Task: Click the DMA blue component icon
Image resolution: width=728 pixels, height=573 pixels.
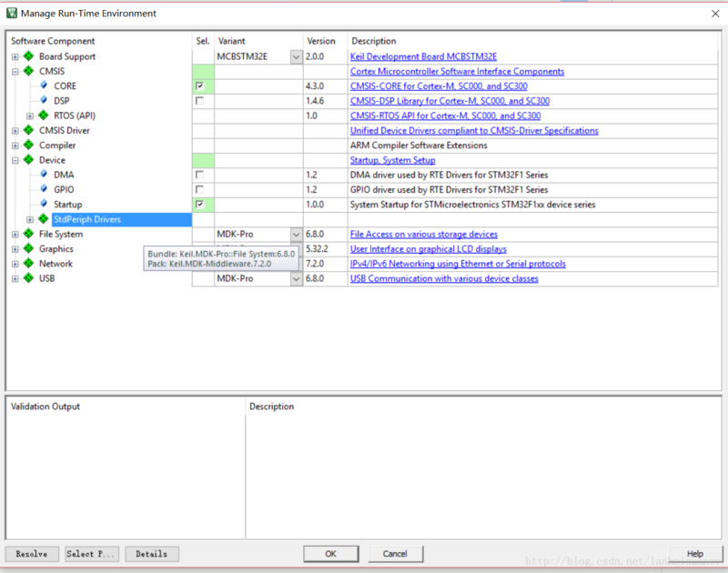Action: tap(44, 175)
